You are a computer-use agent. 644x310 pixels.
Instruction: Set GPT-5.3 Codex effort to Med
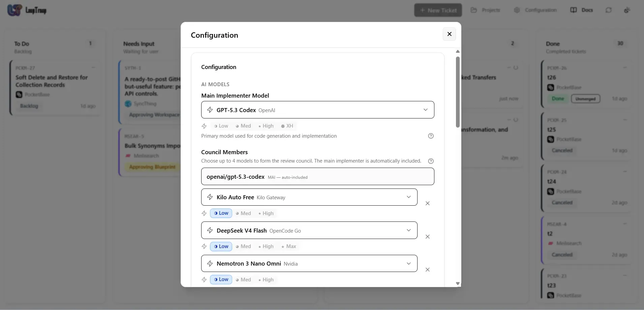[243, 126]
